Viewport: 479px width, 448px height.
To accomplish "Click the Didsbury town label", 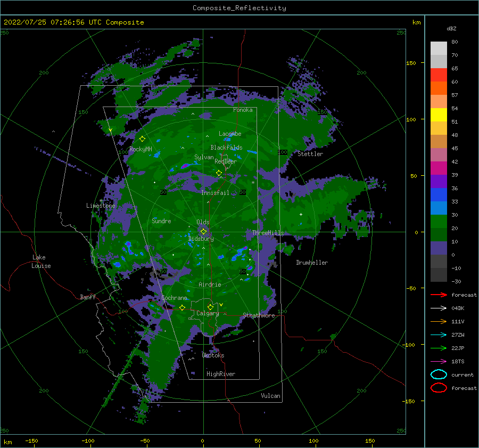I will pos(201,239).
